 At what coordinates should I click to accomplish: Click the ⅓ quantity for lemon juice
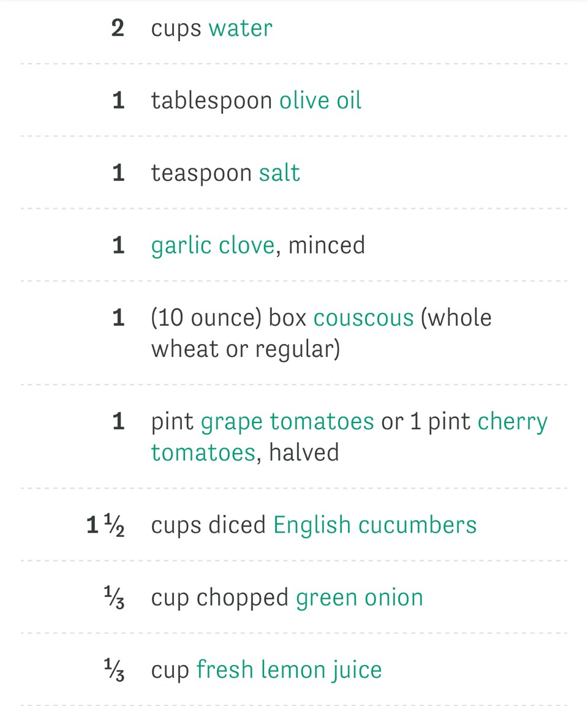pos(114,670)
